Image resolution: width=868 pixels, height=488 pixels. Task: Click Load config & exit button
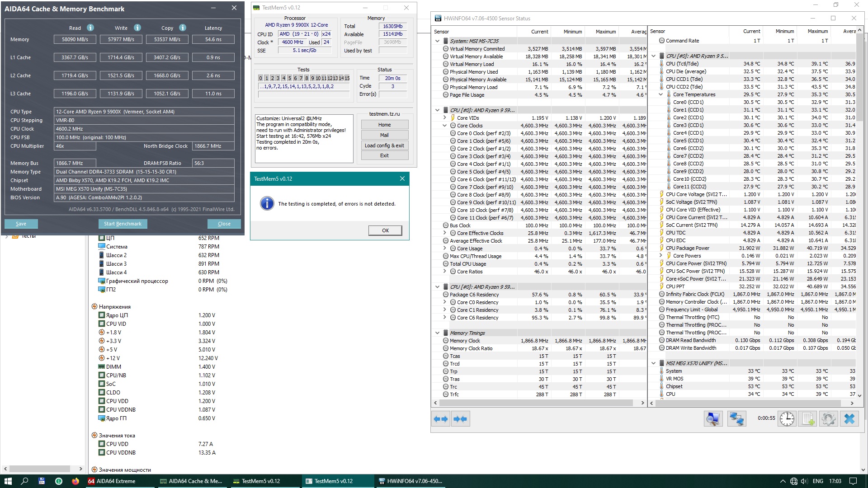pyautogui.click(x=384, y=145)
